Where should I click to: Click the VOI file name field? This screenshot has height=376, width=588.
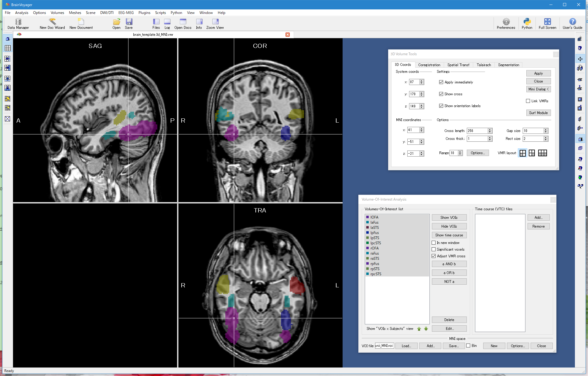[385, 346]
